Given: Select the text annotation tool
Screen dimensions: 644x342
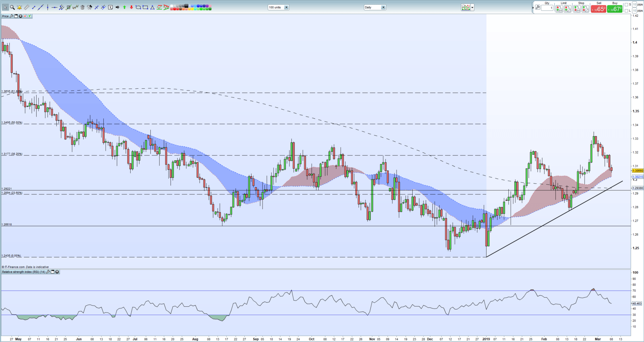Looking at the screenshot, I should pyautogui.click(x=110, y=7).
